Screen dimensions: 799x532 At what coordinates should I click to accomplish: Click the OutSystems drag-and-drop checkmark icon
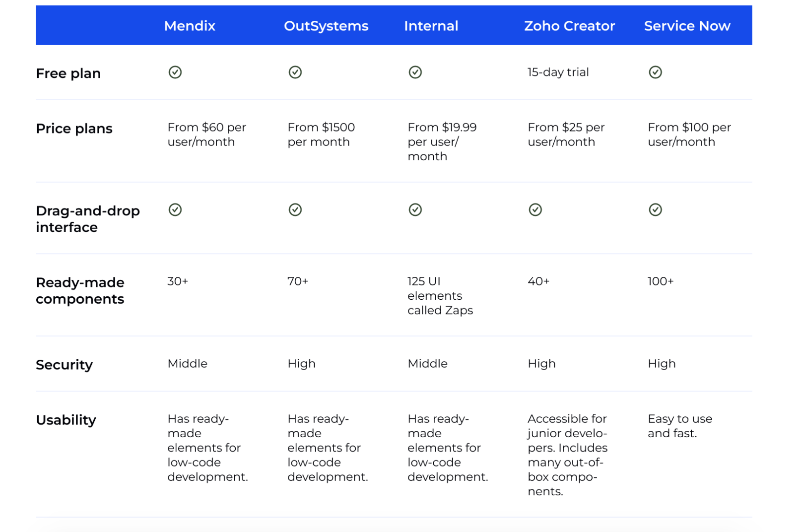(x=295, y=210)
